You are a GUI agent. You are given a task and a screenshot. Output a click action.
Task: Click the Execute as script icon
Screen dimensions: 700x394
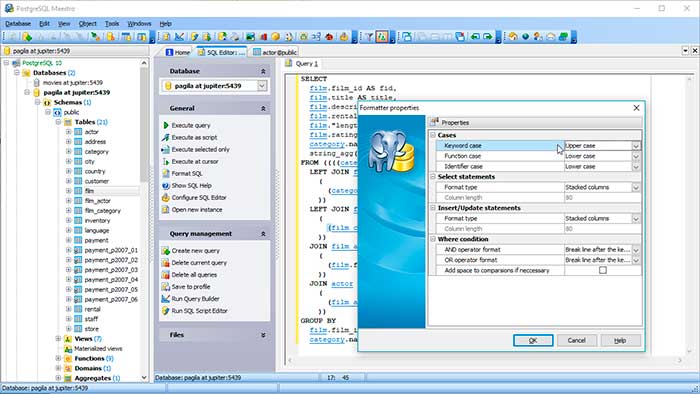tap(166, 137)
